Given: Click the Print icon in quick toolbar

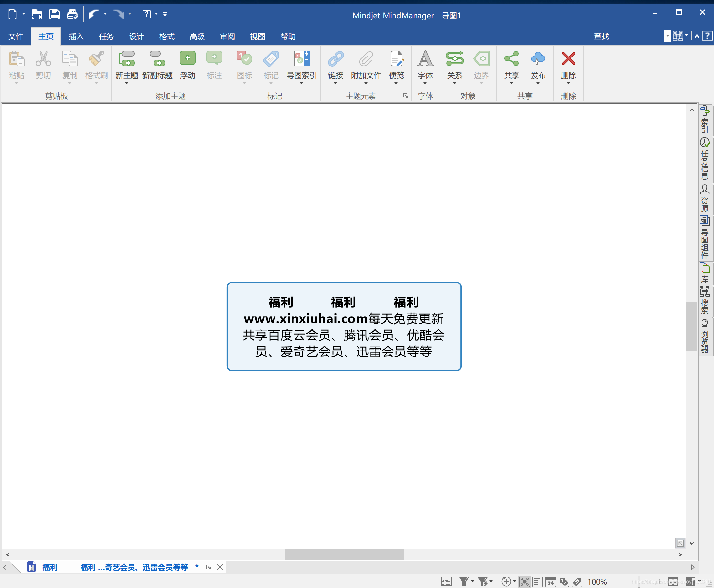Looking at the screenshot, I should [72, 14].
